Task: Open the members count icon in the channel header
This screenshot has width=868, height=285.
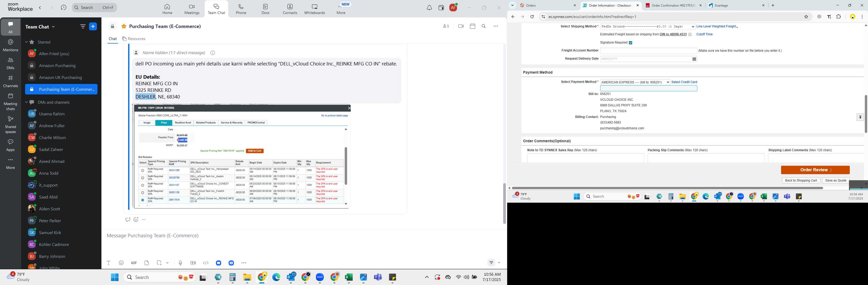Action: (445, 26)
